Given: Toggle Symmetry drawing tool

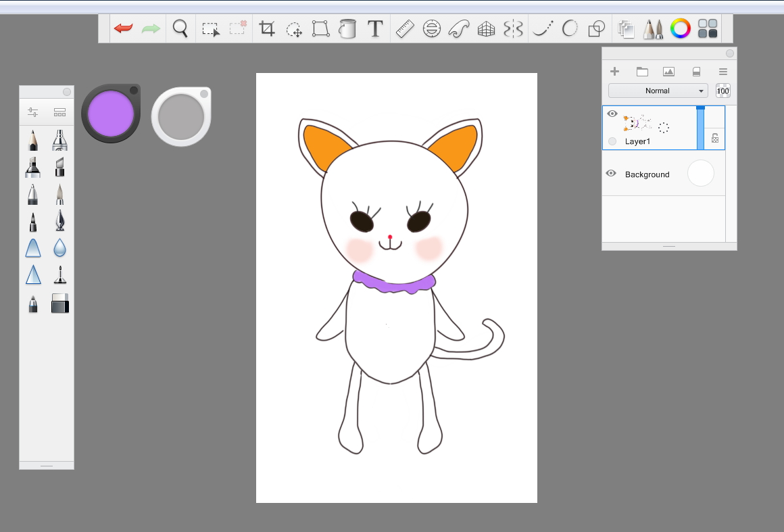Looking at the screenshot, I should tap(513, 29).
